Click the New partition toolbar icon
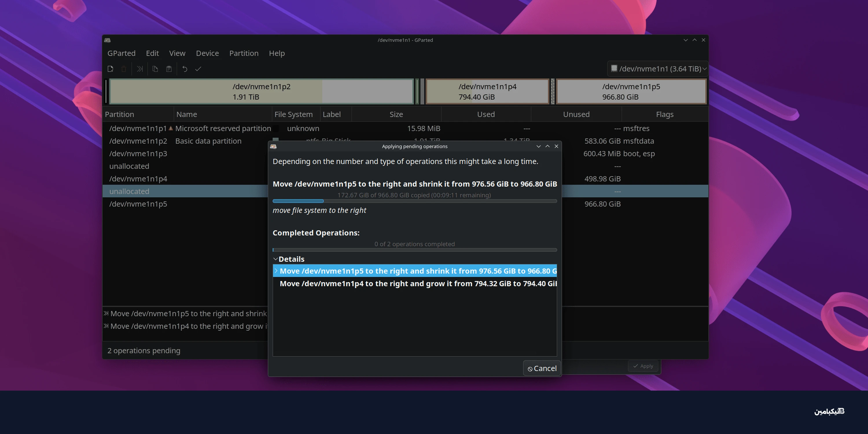 point(110,69)
